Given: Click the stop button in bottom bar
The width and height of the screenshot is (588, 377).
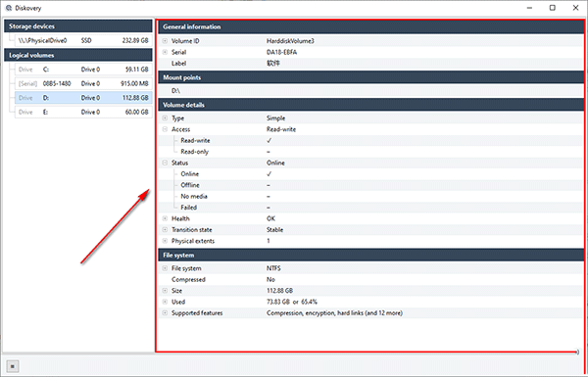Looking at the screenshot, I should tap(13, 366).
